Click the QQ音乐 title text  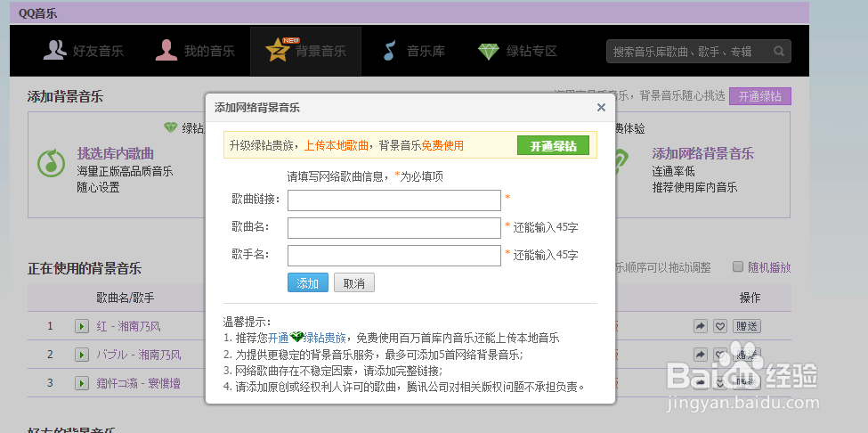pos(37,13)
